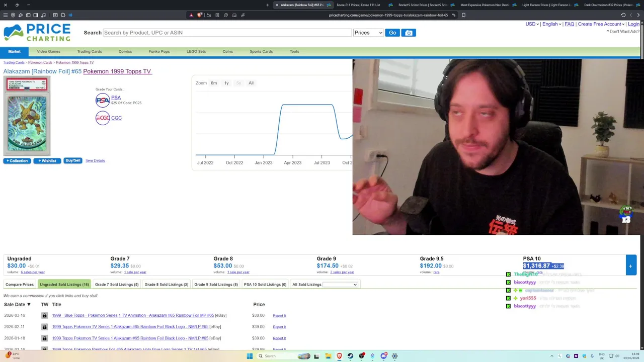Viewport: 644px width, 362px height.
Task: Bookmark this page in the address bar
Action: (463, 15)
